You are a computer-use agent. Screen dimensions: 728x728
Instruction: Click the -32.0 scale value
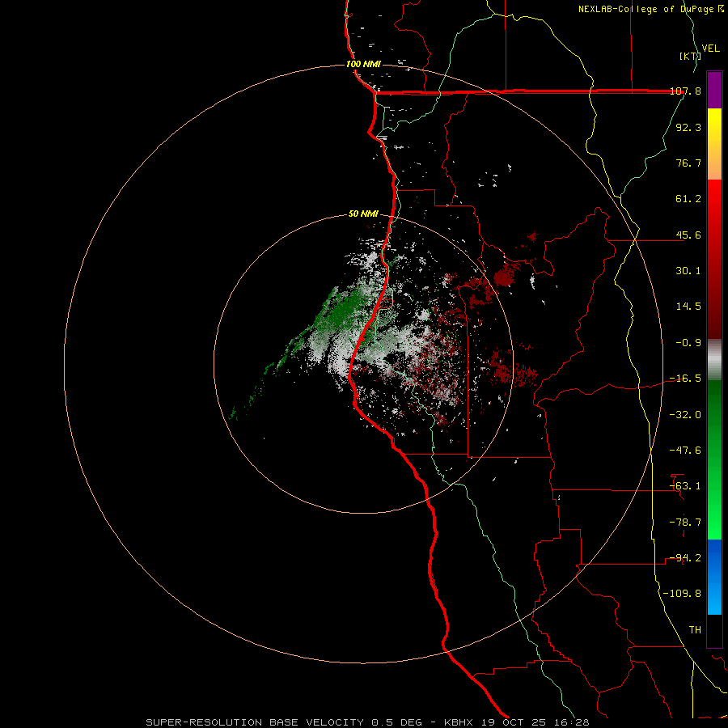click(685, 415)
